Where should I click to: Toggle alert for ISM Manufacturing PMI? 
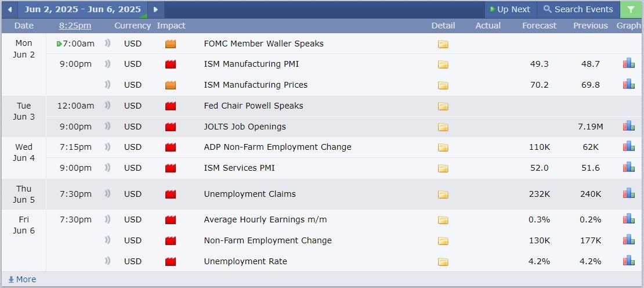click(107, 64)
